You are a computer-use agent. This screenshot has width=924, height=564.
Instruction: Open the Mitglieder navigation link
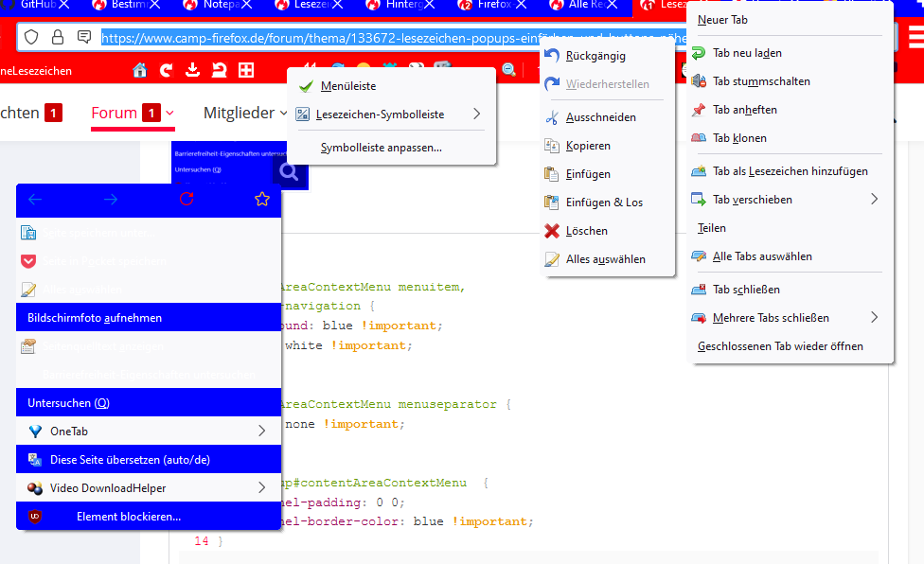240,113
